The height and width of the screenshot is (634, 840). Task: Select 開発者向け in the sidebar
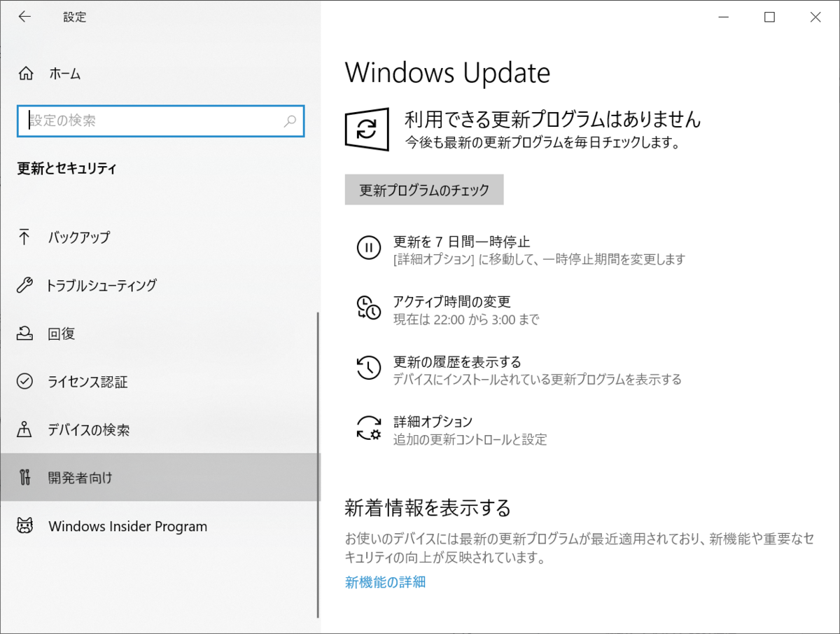click(x=160, y=478)
